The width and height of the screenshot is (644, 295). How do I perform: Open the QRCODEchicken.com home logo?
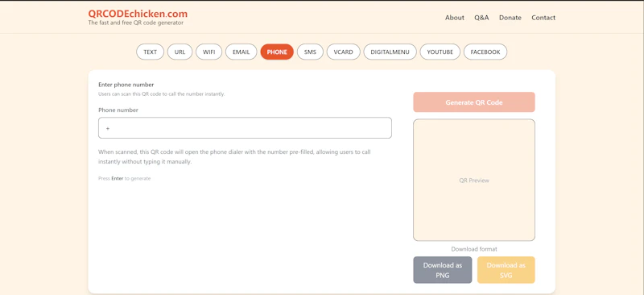click(x=138, y=14)
